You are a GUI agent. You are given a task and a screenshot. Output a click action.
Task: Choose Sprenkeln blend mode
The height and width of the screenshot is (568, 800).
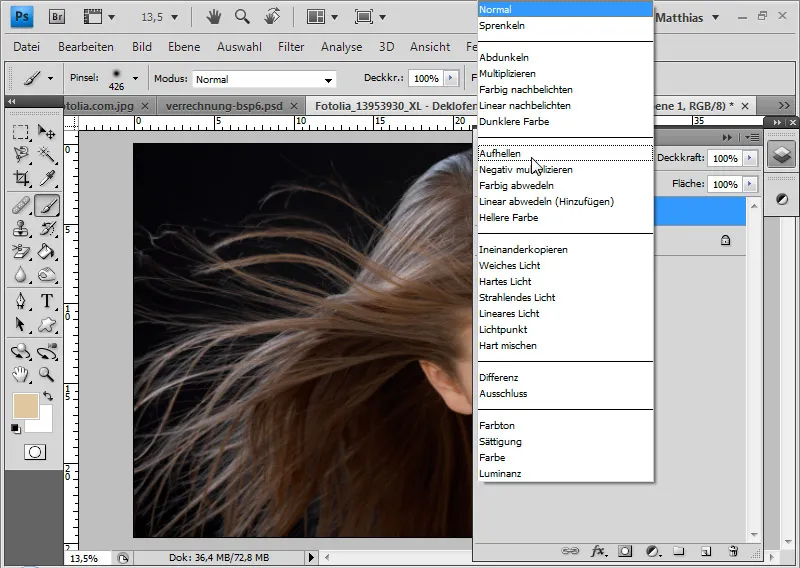pyautogui.click(x=565, y=26)
